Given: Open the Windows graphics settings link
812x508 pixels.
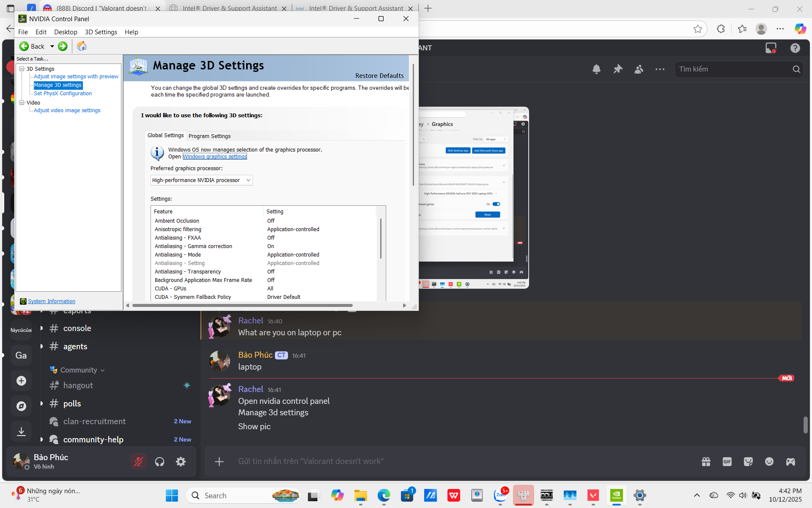Looking at the screenshot, I should 215,157.
